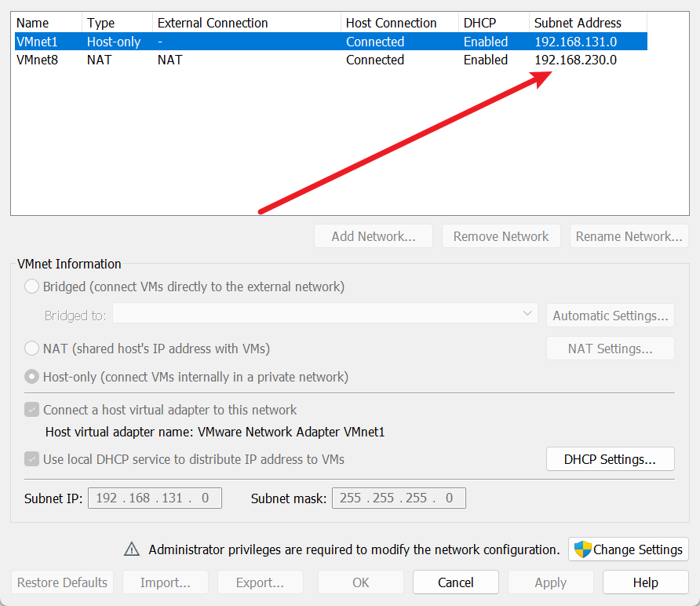Click Cancel button
The width and height of the screenshot is (700, 606).
click(456, 582)
